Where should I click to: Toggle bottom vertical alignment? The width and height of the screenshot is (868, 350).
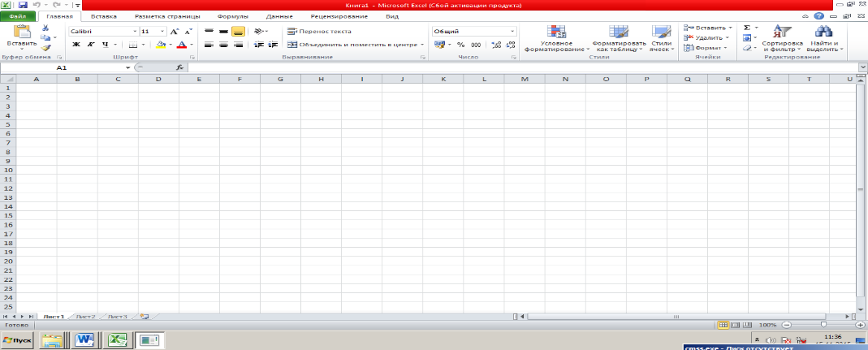[x=238, y=32]
